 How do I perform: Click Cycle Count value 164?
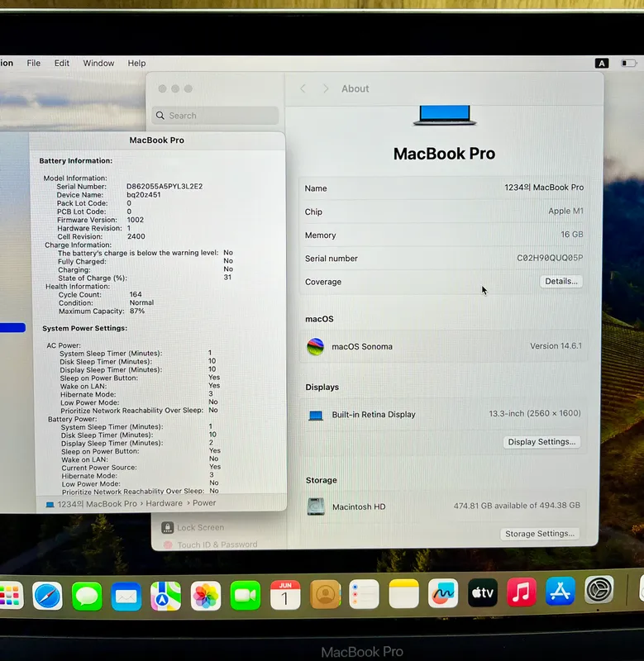(136, 294)
